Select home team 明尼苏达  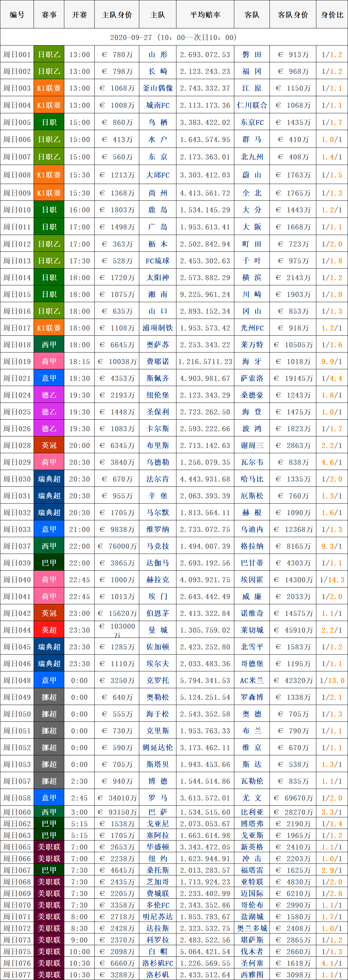(x=158, y=916)
